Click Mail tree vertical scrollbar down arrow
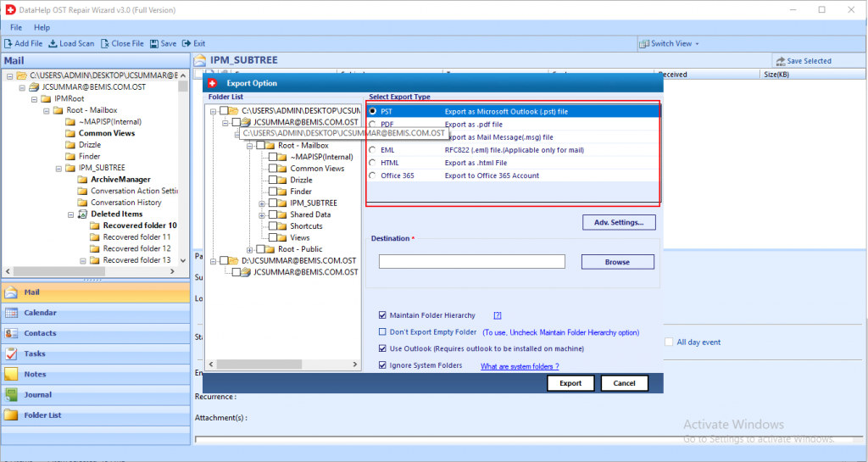Screen dimensions: 868x462 (x=183, y=260)
